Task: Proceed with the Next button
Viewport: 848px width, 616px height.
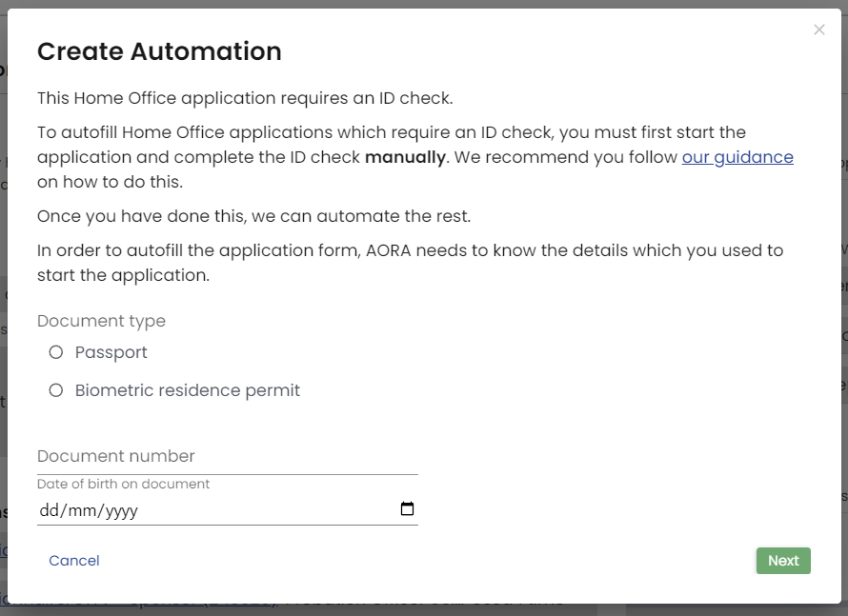Action: click(783, 561)
